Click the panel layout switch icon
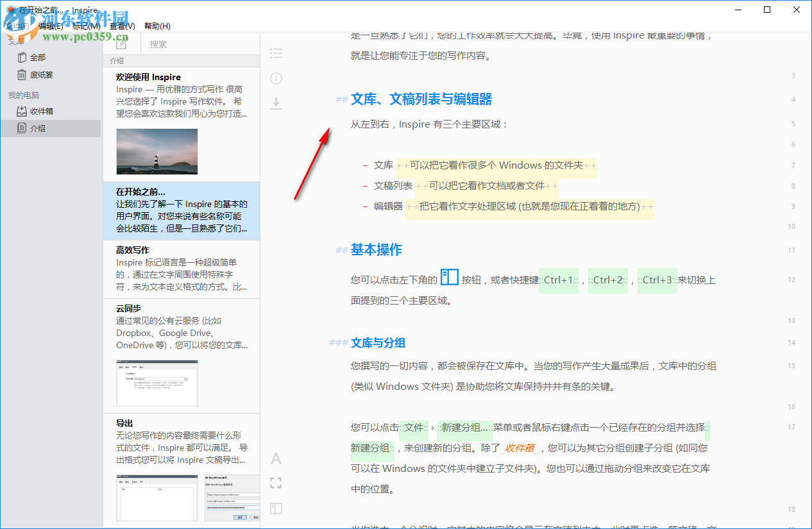The width and height of the screenshot is (812, 529). (276, 508)
